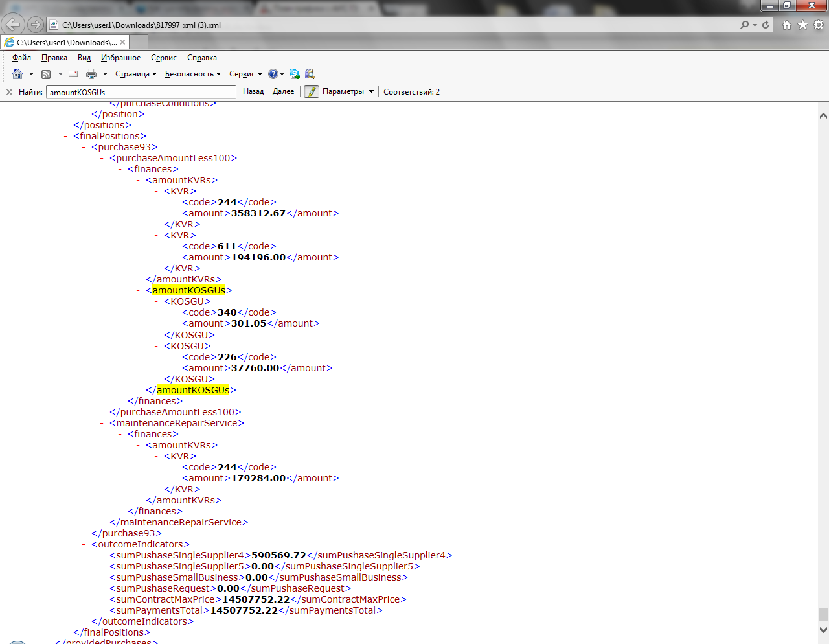Screen dimensions: 829x644
Task: Click the RSS feeds icon
Action: (46, 74)
